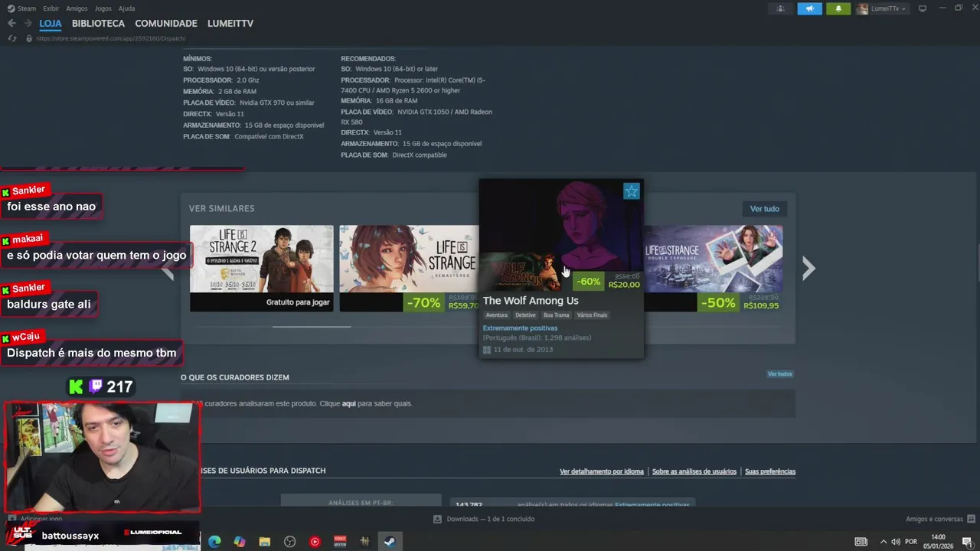Show hidden system tray icons
980x551 pixels.
coord(883,542)
